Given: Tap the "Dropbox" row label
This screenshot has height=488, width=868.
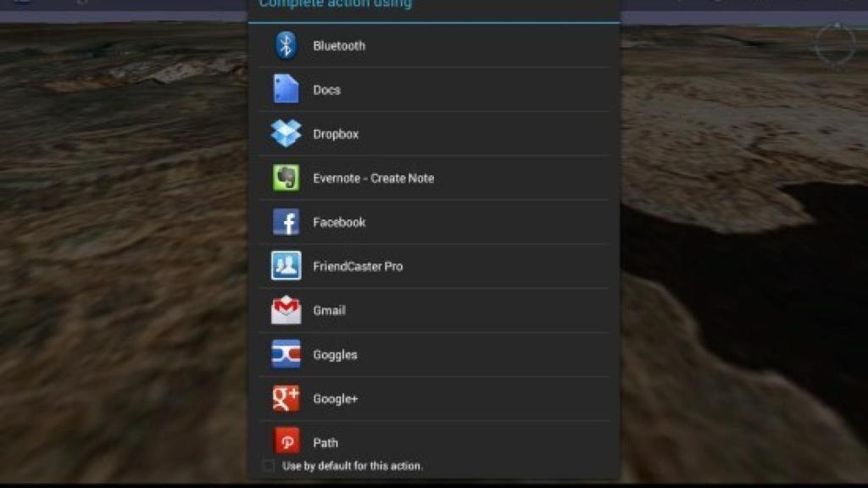Looking at the screenshot, I should click(x=336, y=133).
